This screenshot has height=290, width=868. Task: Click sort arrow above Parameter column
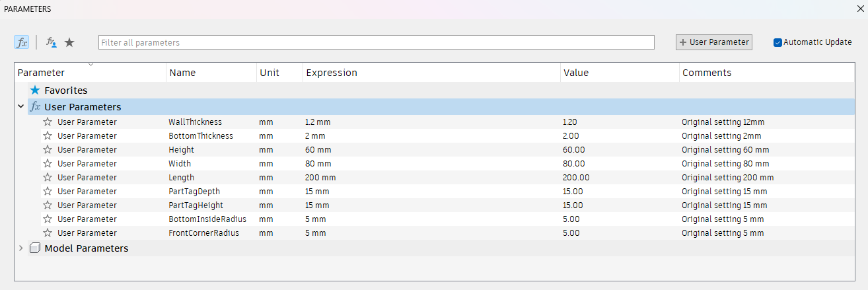[90, 65]
